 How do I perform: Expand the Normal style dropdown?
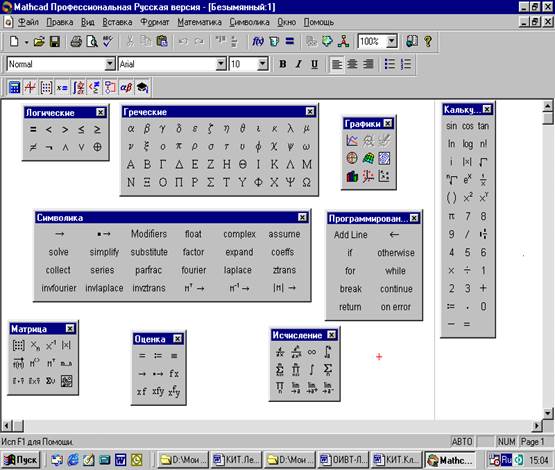click(x=110, y=64)
